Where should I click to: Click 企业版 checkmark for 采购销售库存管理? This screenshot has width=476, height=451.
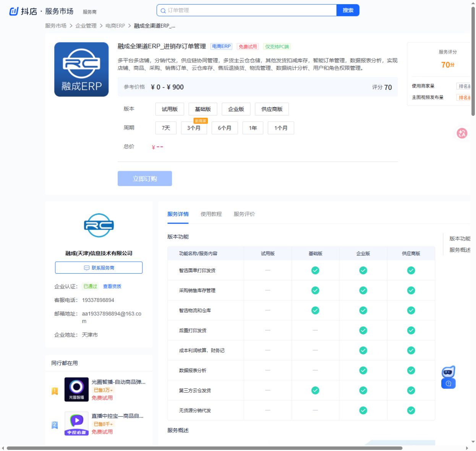tap(363, 290)
